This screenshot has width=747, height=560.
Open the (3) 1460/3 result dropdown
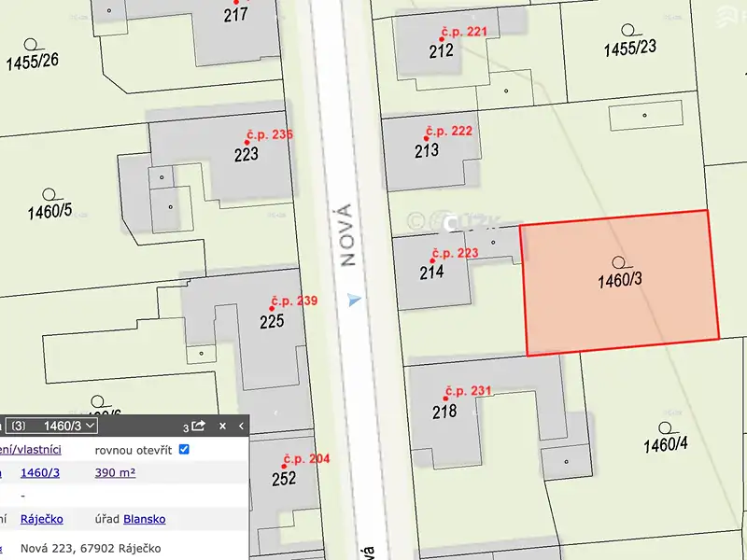(52, 426)
